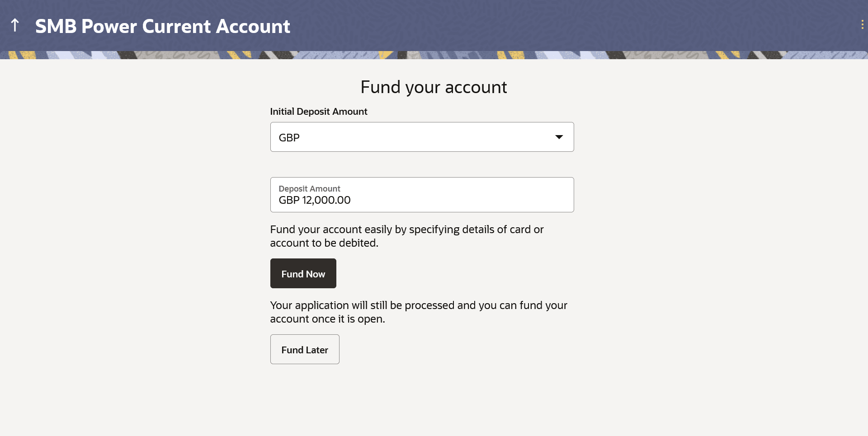This screenshot has height=436, width=868.
Task: Click the Deposit Amount input field
Action: [421, 195]
